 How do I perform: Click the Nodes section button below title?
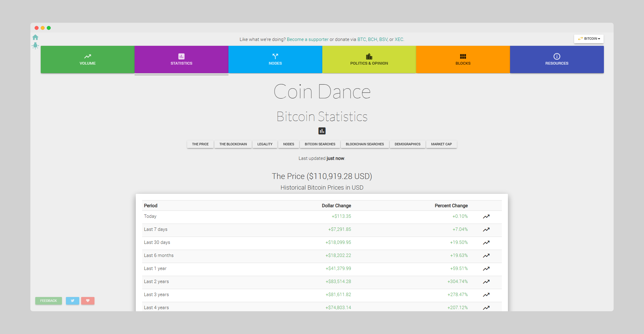pyautogui.click(x=289, y=144)
